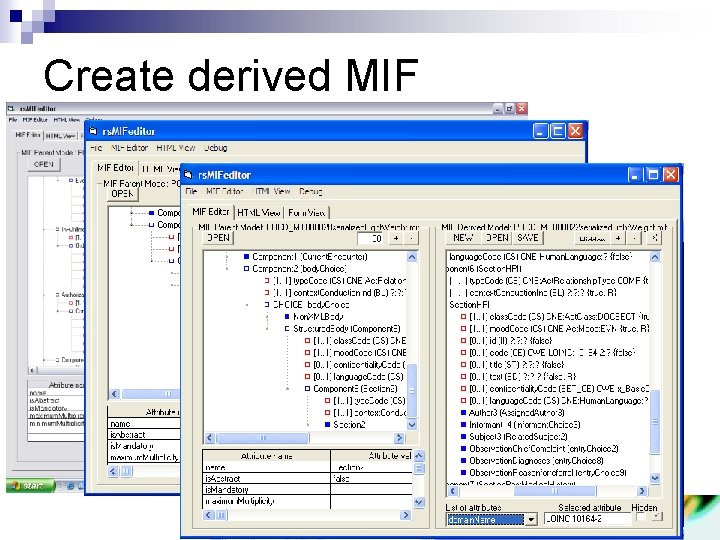Click red icon of [0..1] code (CE) CWE LOINC row
Image resolution: width=720 pixels, height=540 pixels.
pyautogui.click(x=463, y=353)
